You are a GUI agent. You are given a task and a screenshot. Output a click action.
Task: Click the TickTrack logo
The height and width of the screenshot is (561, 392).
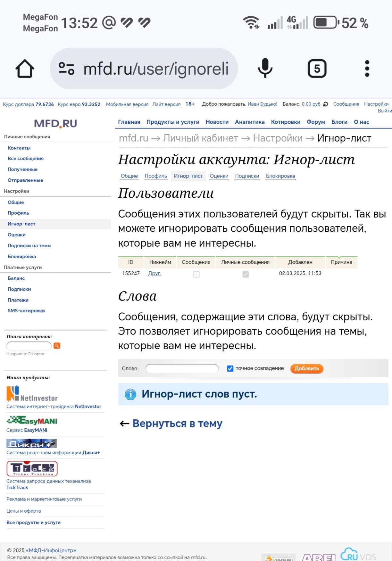32,469
